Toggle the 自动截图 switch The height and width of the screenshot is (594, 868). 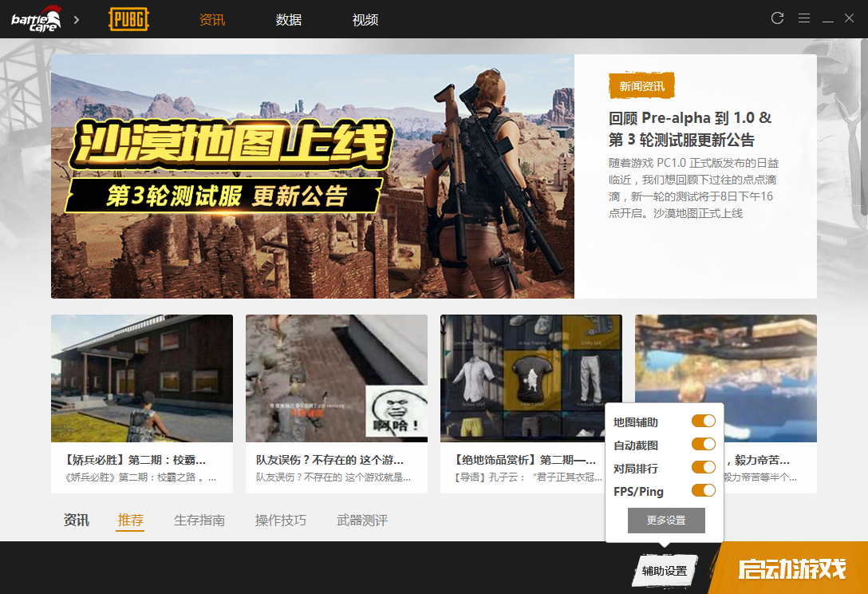pos(704,445)
